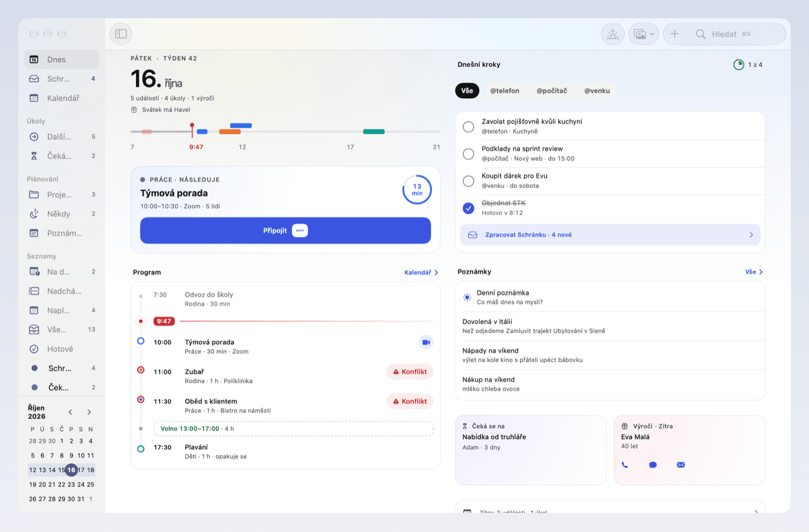Filter steps by @venku

(597, 91)
